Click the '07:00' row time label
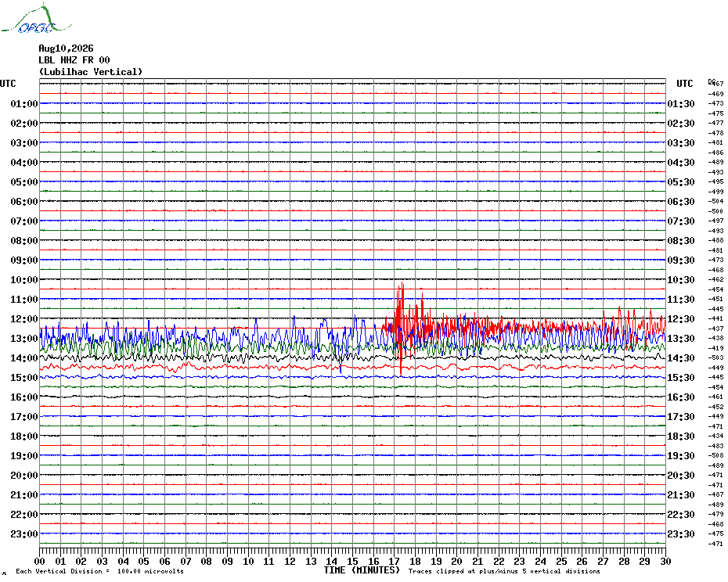 click(24, 221)
